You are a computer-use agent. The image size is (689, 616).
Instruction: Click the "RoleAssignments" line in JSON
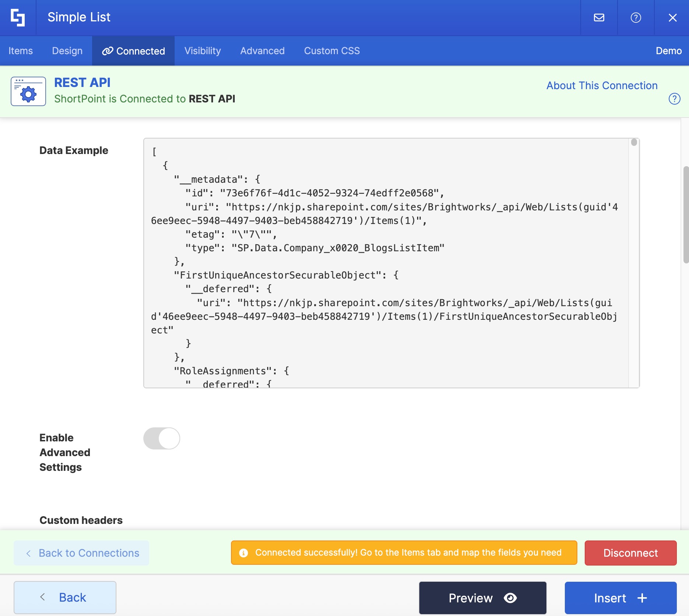coord(232,371)
